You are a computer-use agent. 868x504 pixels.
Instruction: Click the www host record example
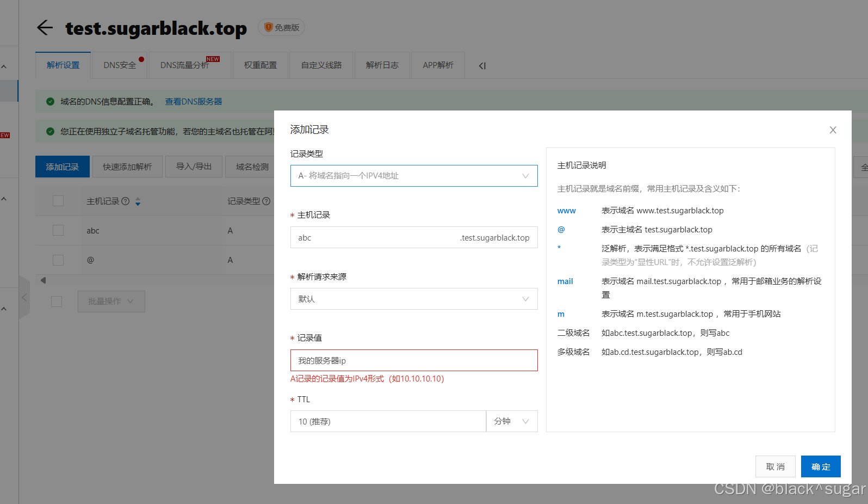click(566, 211)
